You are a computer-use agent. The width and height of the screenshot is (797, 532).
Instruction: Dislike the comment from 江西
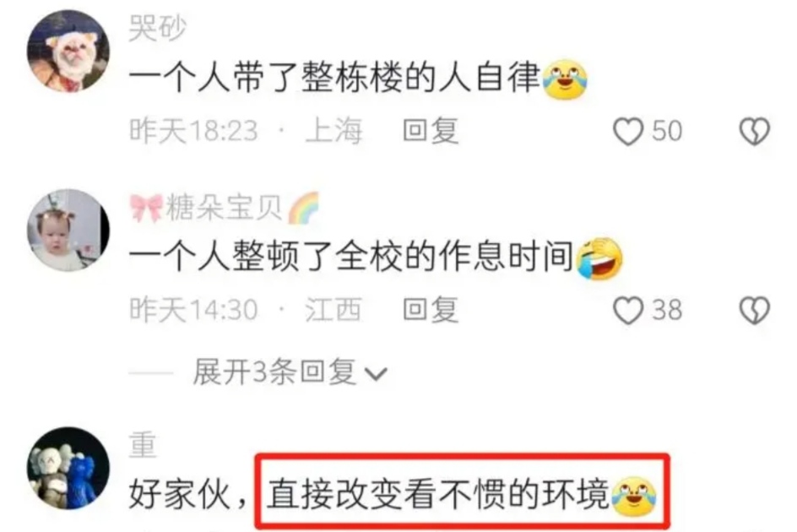coord(754,310)
